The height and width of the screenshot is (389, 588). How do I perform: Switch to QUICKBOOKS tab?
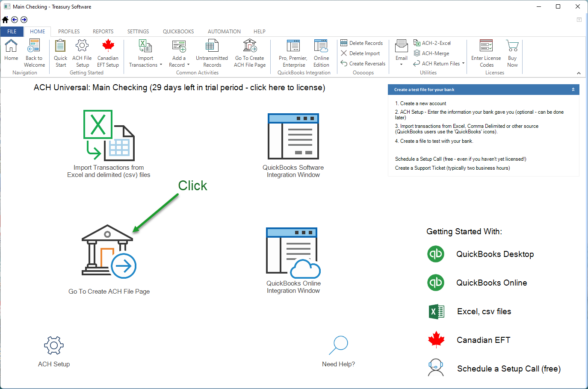[x=178, y=32]
